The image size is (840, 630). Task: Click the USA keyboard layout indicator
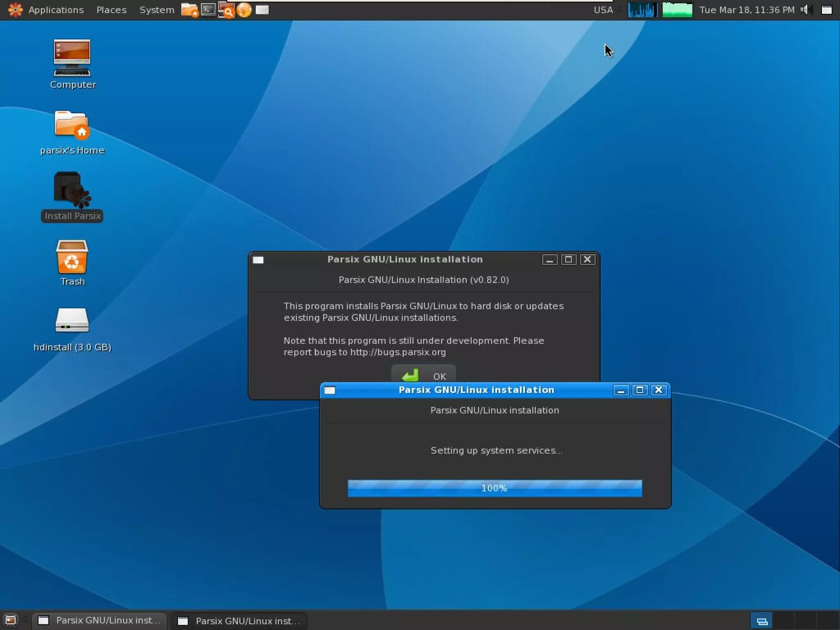click(x=603, y=9)
